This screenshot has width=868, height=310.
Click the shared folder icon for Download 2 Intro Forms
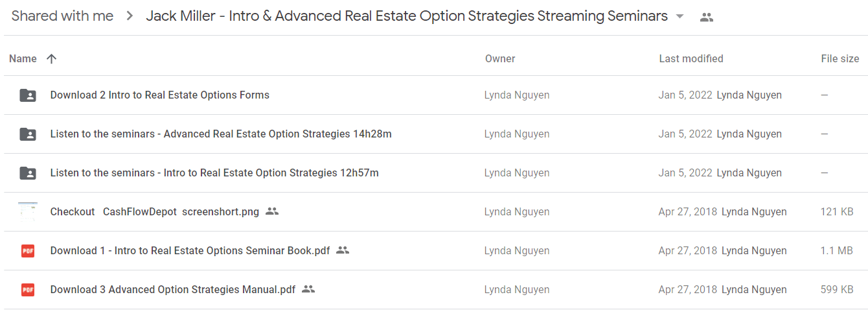point(28,95)
